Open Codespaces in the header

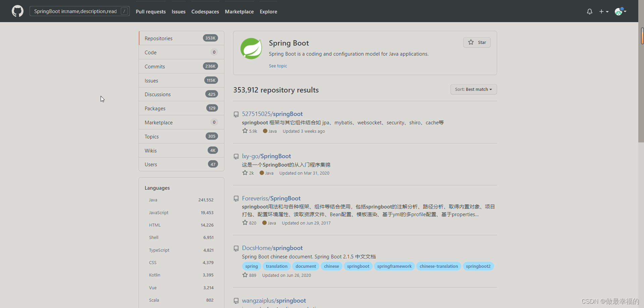pyautogui.click(x=205, y=11)
